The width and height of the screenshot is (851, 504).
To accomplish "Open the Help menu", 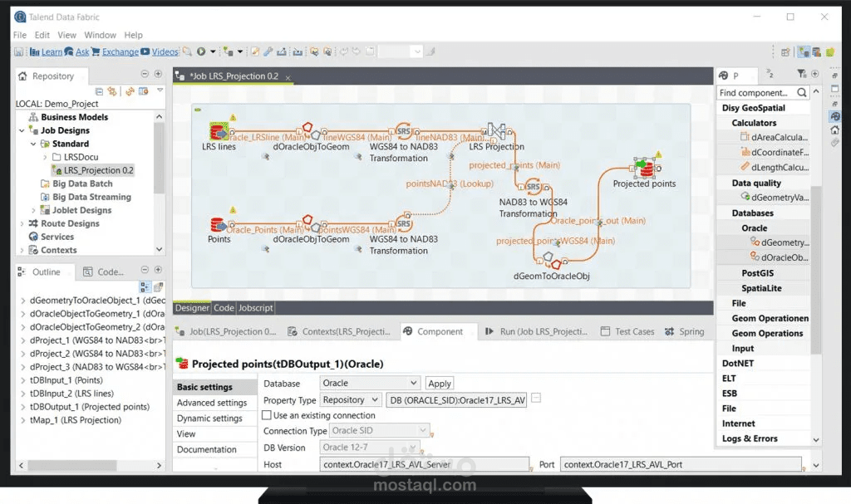I will click(x=133, y=35).
